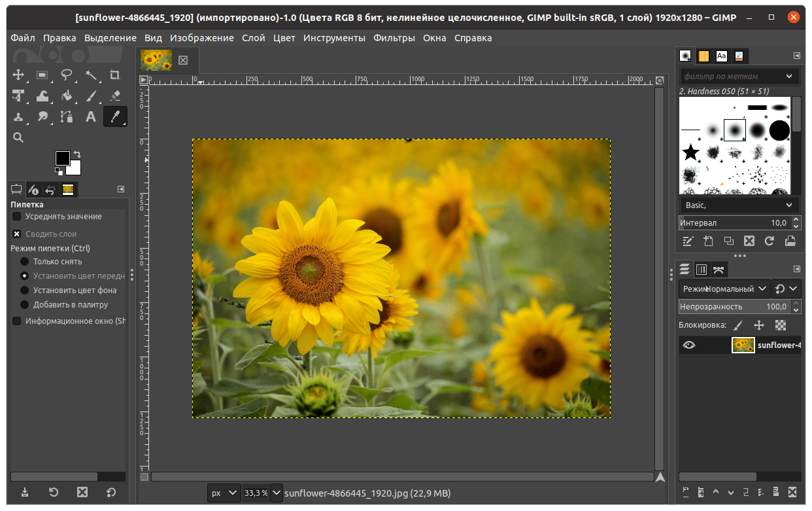
Task: Pick the Fuzzy Select magic wand tool
Action: pos(91,75)
